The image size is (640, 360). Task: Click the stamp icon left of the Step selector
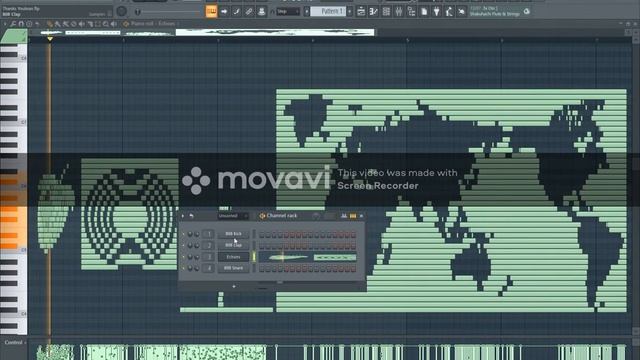point(261,11)
